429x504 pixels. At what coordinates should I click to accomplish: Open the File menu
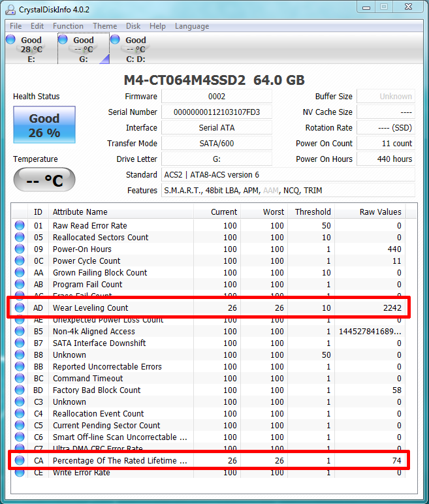tap(16, 26)
